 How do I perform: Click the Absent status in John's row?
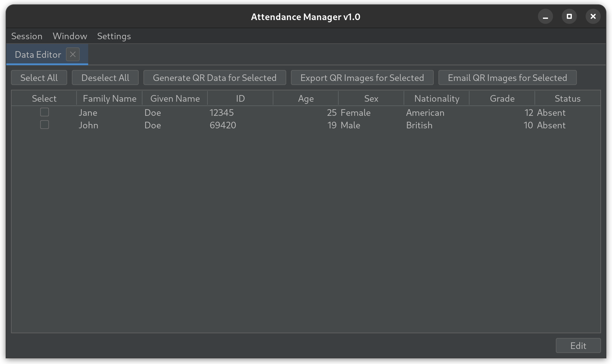point(568,125)
